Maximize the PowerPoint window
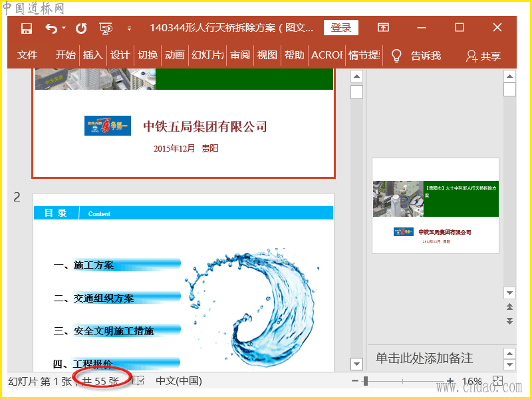532x399 pixels. coord(460,27)
